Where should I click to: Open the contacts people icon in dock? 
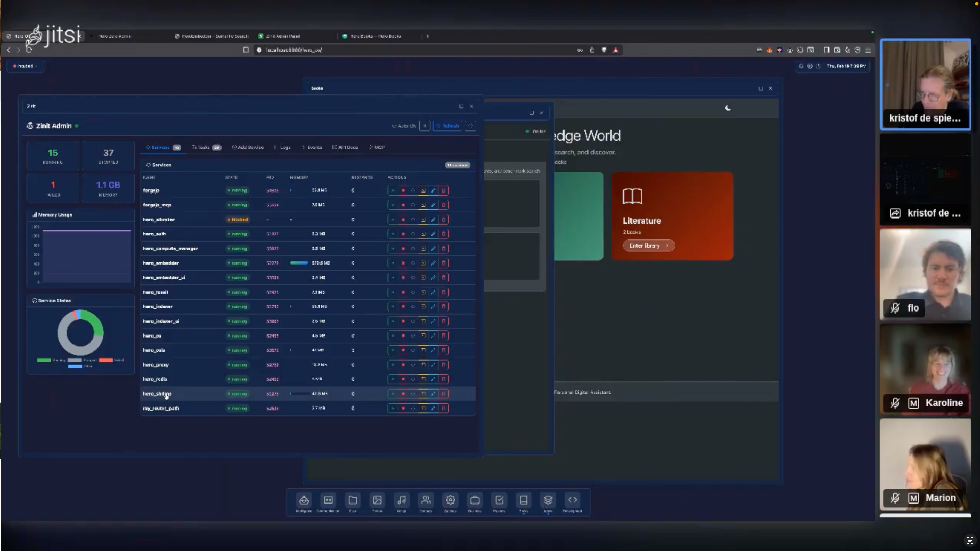426,500
